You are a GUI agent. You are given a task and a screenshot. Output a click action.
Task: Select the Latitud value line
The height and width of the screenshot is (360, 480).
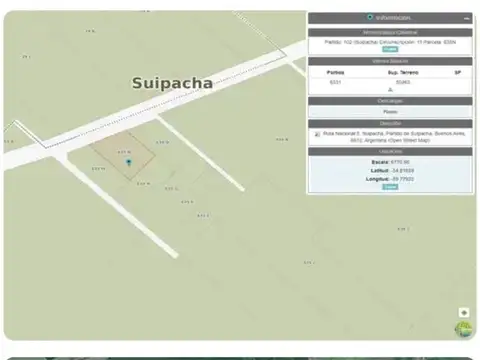[x=392, y=171]
